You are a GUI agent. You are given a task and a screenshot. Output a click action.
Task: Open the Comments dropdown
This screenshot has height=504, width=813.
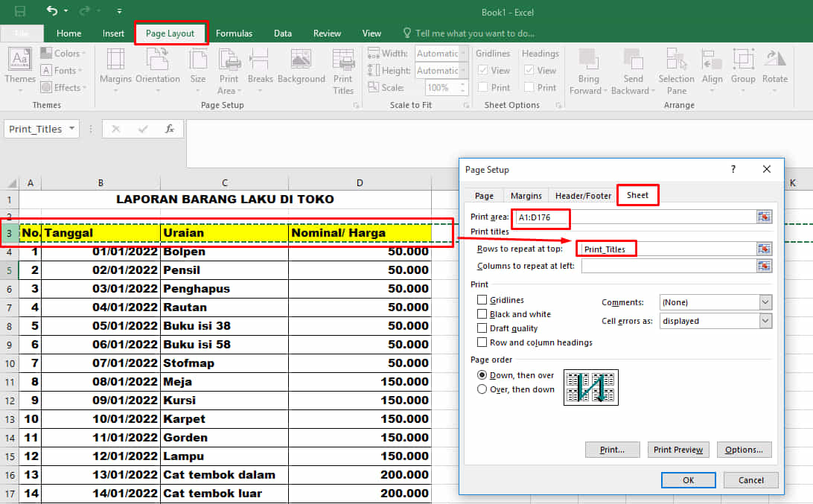(765, 302)
